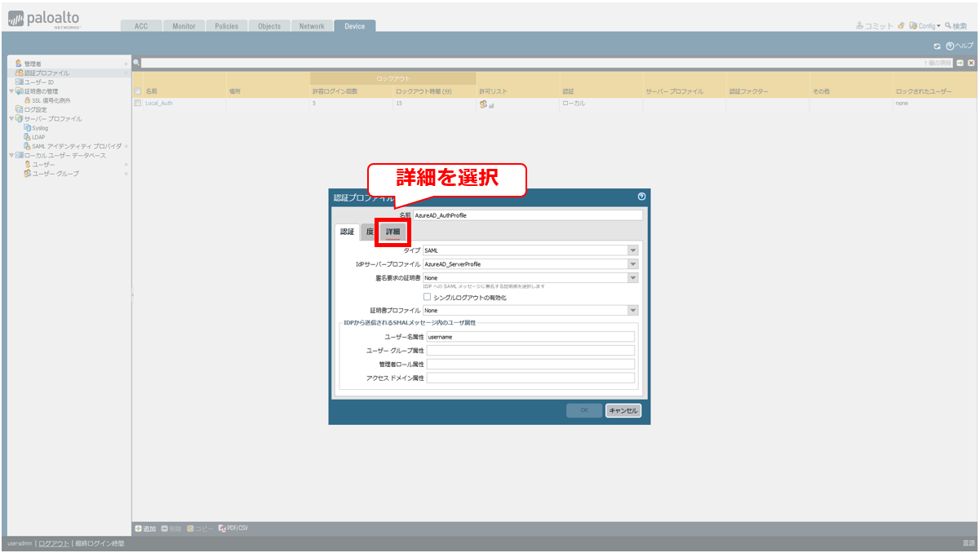
Task: Click the キャンセル button
Action: click(623, 410)
